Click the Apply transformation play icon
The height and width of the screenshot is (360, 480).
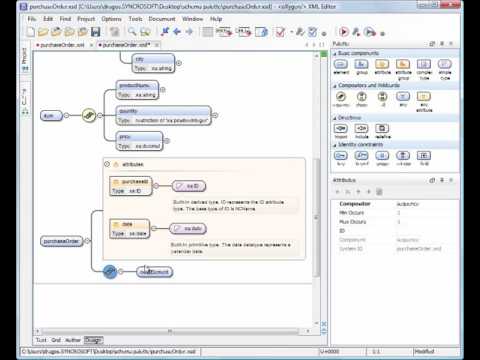tap(344, 32)
